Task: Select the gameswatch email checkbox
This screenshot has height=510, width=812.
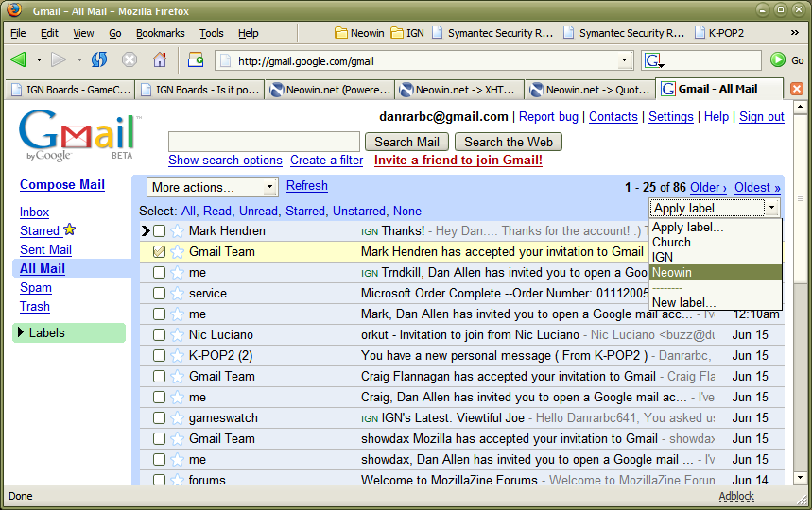Action: point(159,418)
